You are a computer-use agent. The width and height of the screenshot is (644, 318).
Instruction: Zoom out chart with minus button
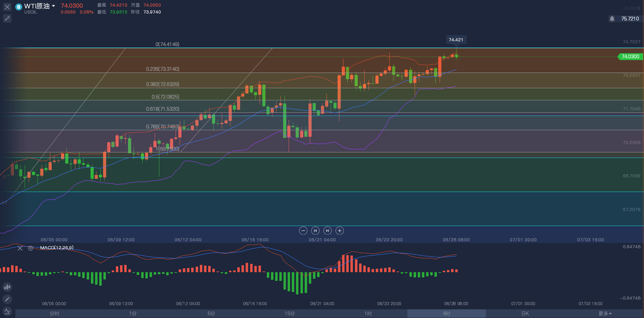303,231
